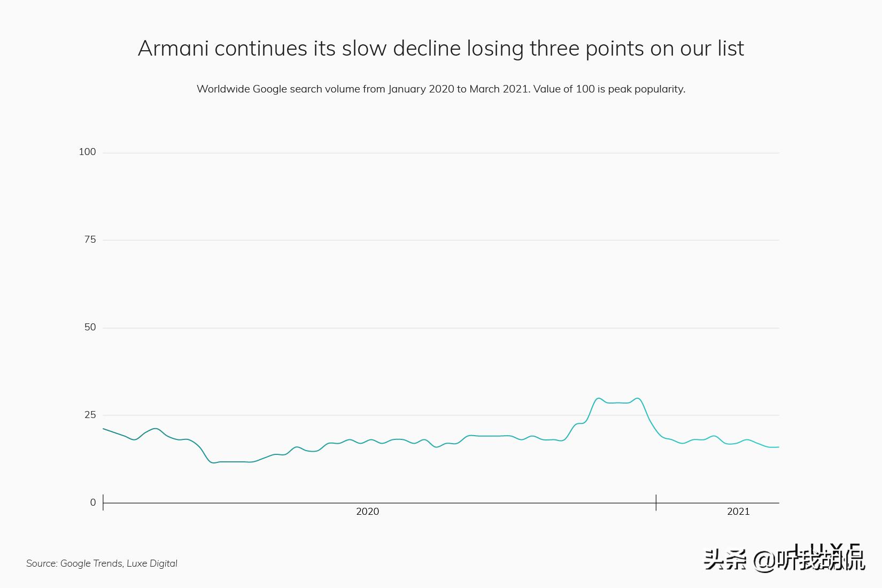Click the tick mark dividing 2020 and 2021
Image resolution: width=882 pixels, height=588 pixels.
[x=656, y=502]
